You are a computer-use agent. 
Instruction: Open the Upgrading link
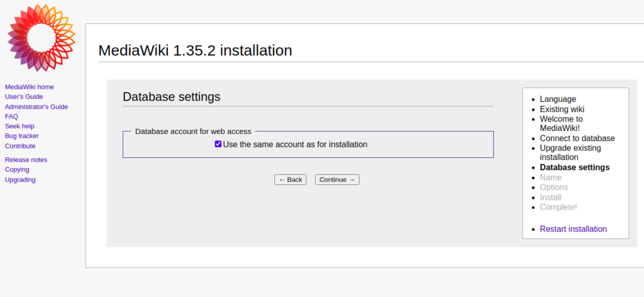pyautogui.click(x=20, y=180)
